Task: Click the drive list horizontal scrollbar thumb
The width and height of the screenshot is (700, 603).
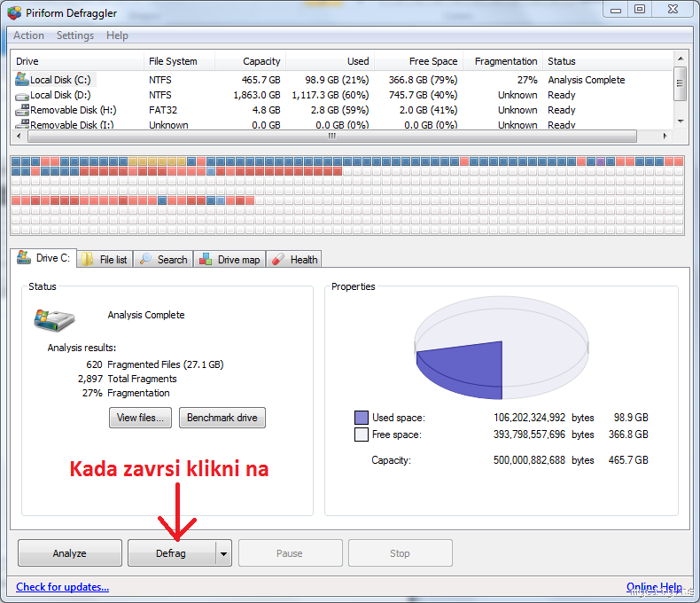Action: [331, 137]
